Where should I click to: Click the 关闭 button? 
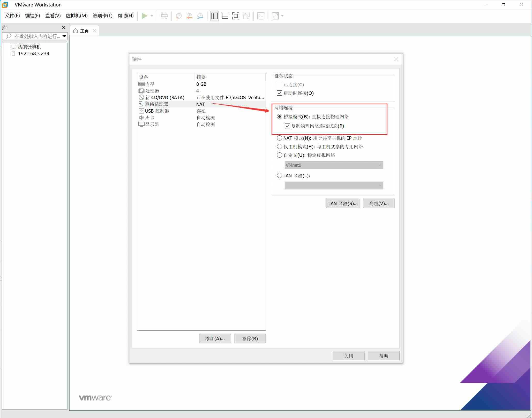[x=348, y=356]
